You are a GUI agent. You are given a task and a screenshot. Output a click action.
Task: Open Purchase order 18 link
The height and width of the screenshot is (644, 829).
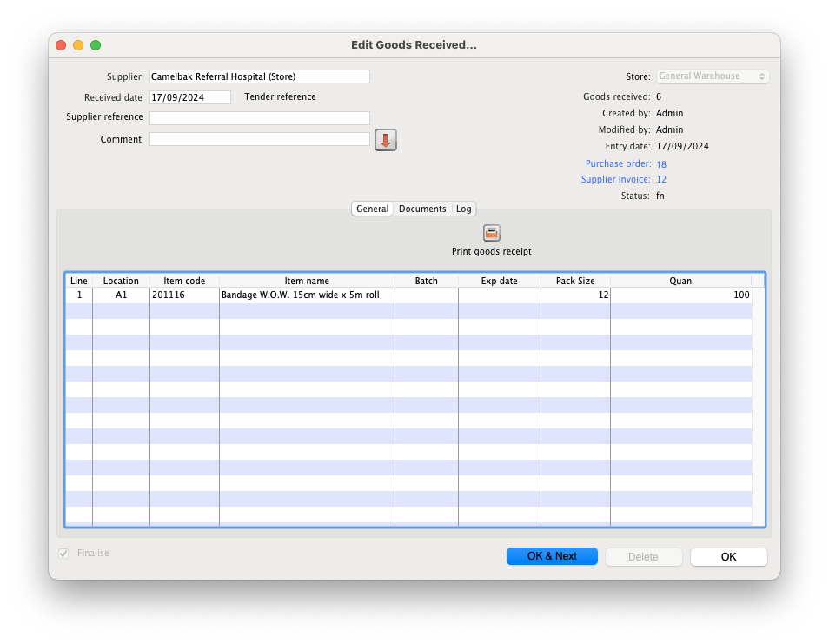pyautogui.click(x=661, y=164)
